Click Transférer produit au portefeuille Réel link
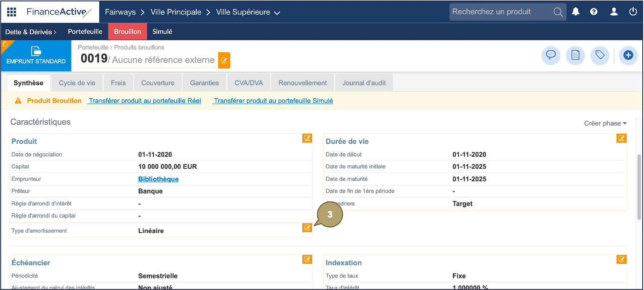 coord(145,101)
